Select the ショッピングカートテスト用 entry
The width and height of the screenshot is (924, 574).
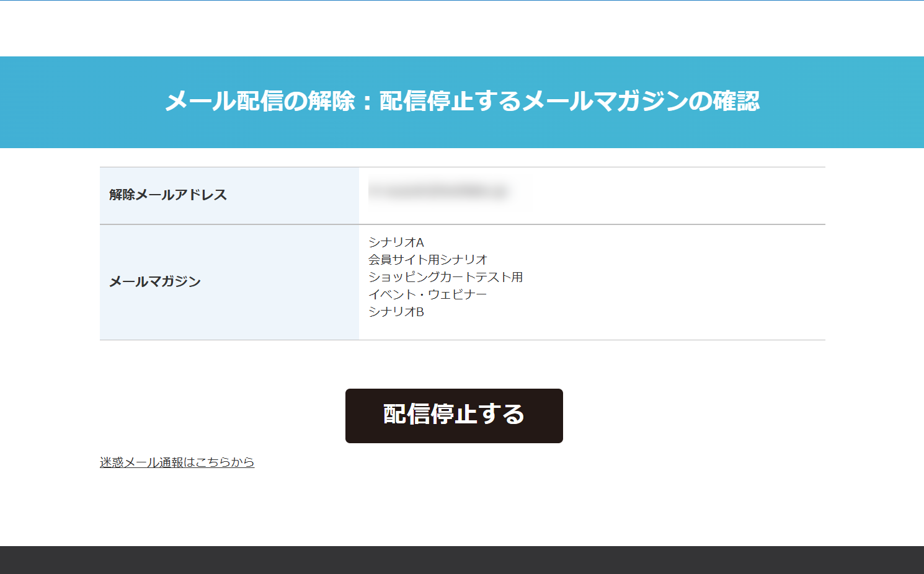[445, 277]
